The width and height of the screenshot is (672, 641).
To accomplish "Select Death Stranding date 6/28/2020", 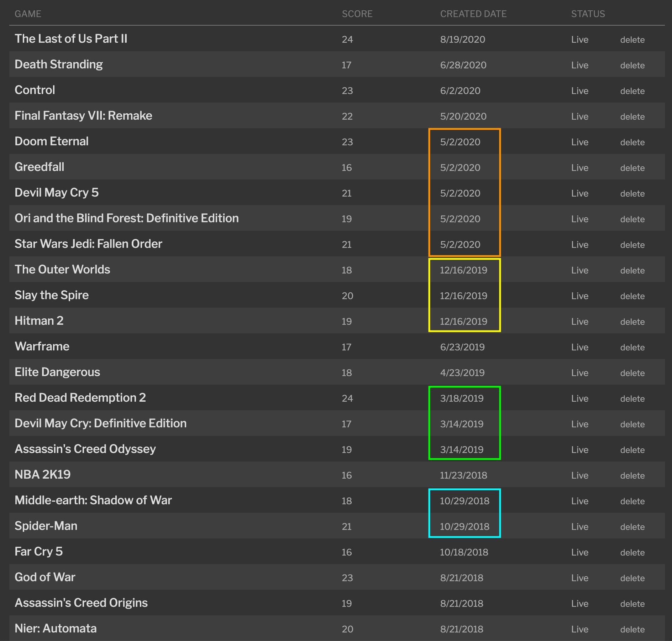I will tap(463, 65).
